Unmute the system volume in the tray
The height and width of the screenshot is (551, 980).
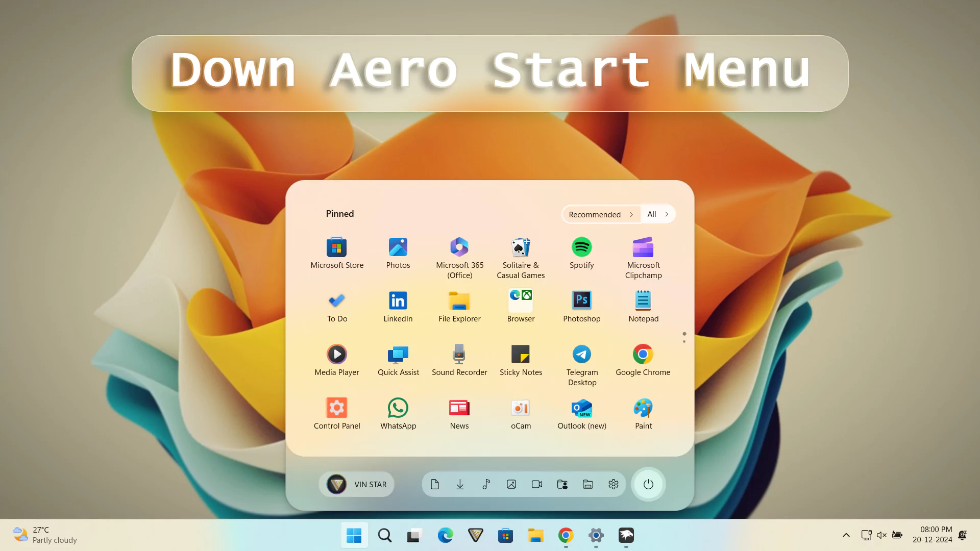(881, 535)
